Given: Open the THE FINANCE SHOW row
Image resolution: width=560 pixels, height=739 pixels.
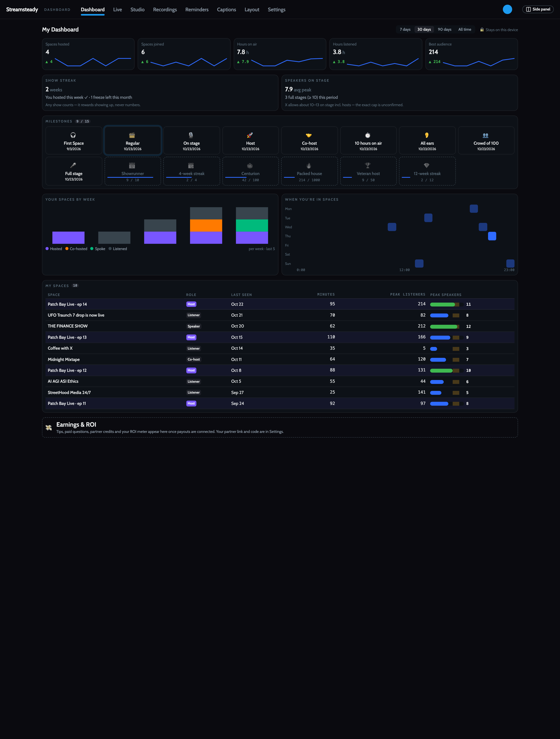Looking at the screenshot, I should click(x=280, y=326).
